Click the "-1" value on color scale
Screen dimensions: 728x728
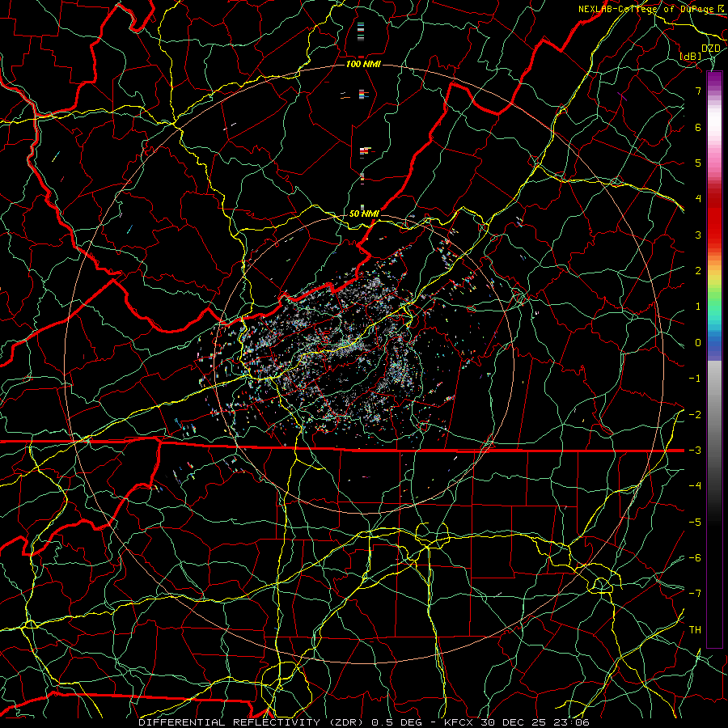click(695, 379)
